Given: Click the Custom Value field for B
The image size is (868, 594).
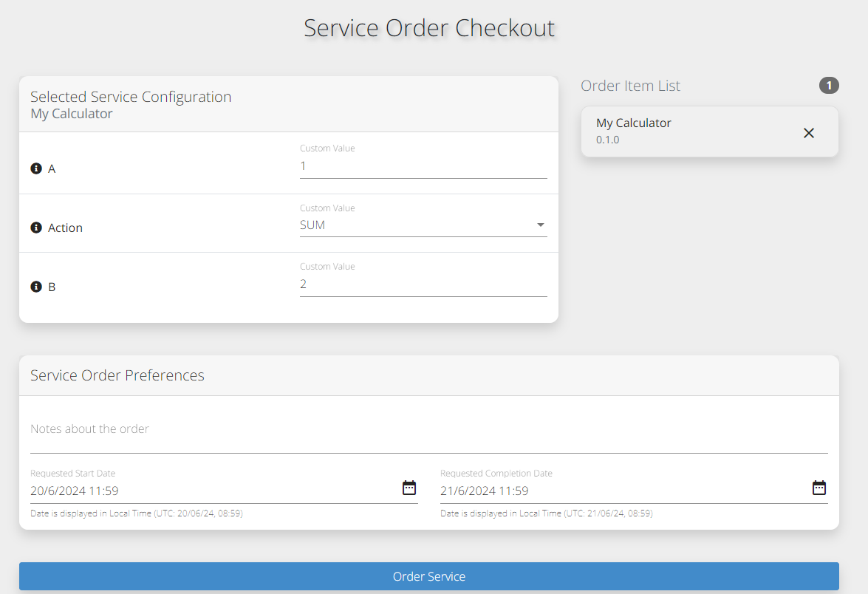Looking at the screenshot, I should click(x=423, y=284).
